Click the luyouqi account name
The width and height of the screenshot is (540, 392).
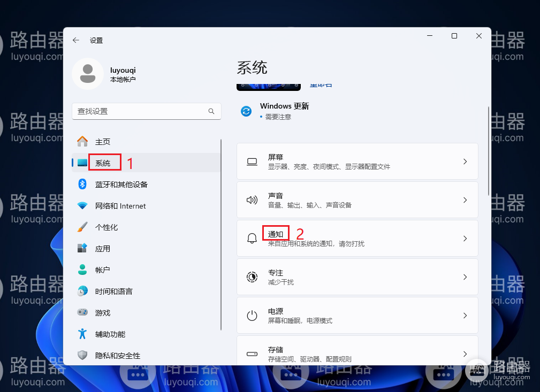(123, 70)
